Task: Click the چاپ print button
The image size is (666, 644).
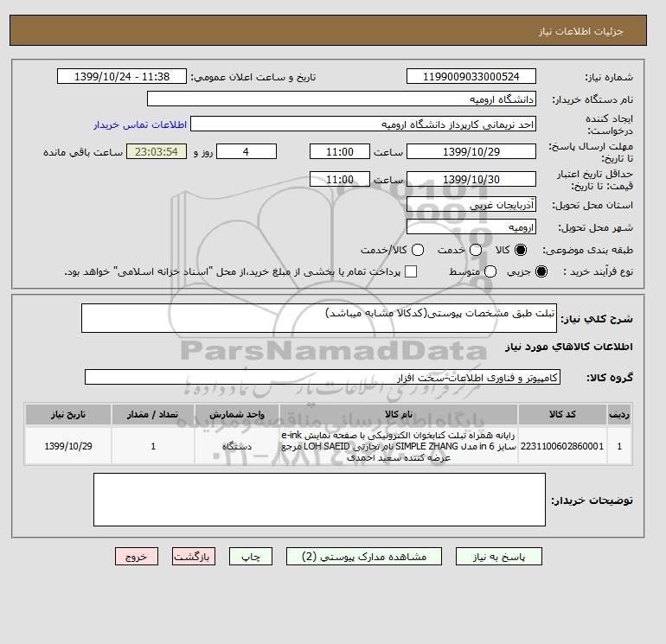Action: coord(251,557)
